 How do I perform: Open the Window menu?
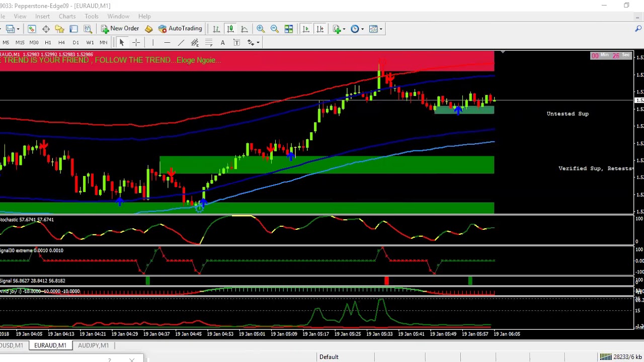click(118, 17)
